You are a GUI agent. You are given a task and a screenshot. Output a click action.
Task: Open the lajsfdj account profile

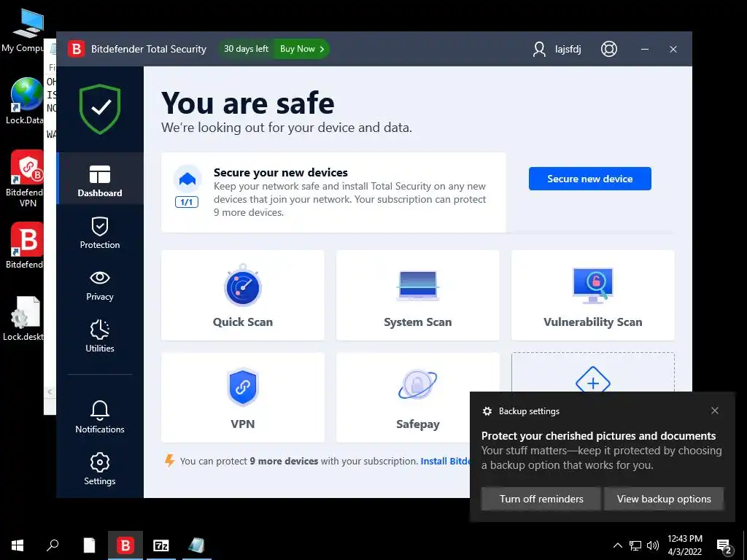pyautogui.click(x=557, y=49)
